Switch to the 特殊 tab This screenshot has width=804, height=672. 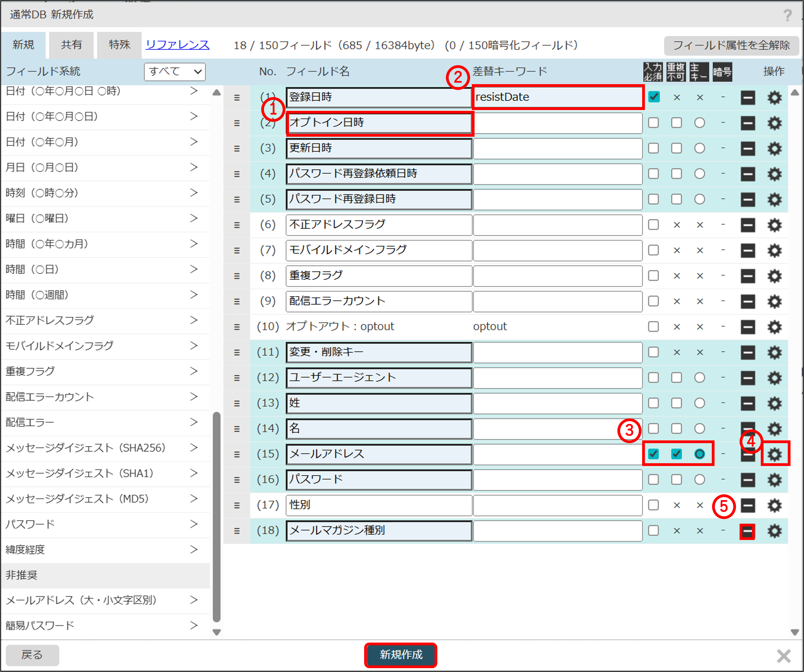coord(119,45)
